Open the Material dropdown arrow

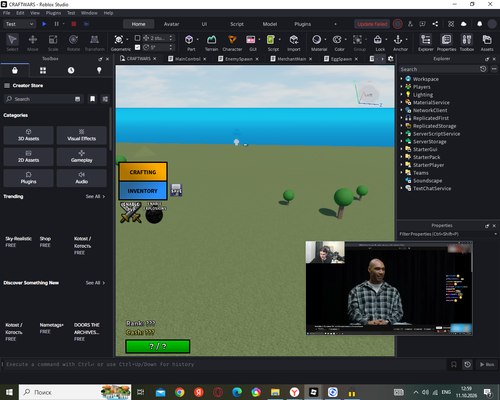325,39
